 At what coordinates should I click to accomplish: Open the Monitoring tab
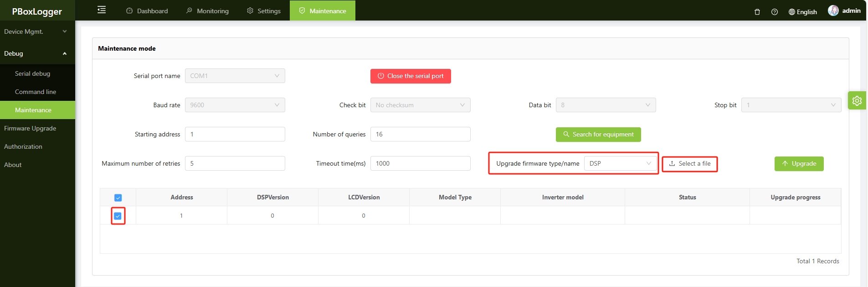(207, 10)
